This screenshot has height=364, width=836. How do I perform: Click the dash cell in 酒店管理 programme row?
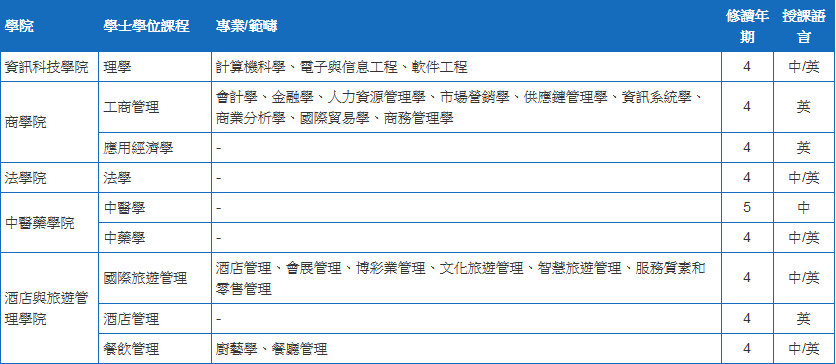click(x=466, y=319)
